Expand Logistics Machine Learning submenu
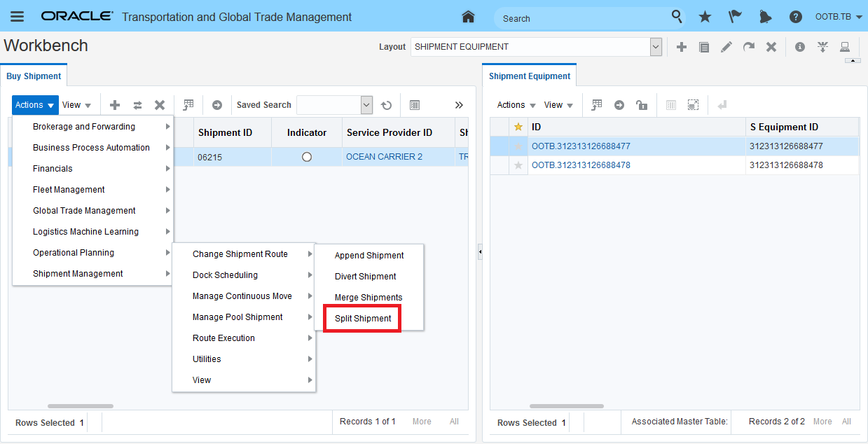This screenshot has width=868, height=444. pyautogui.click(x=92, y=232)
